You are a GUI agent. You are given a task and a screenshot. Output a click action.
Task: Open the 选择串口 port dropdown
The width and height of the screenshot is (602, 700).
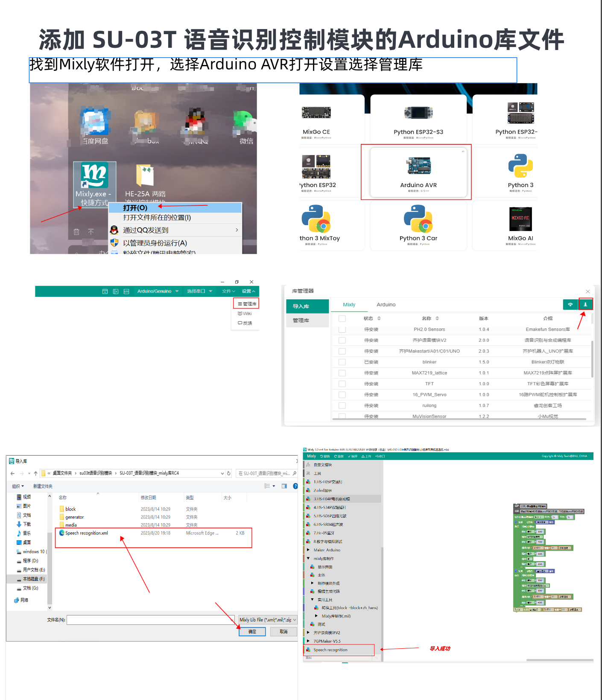coord(199,291)
